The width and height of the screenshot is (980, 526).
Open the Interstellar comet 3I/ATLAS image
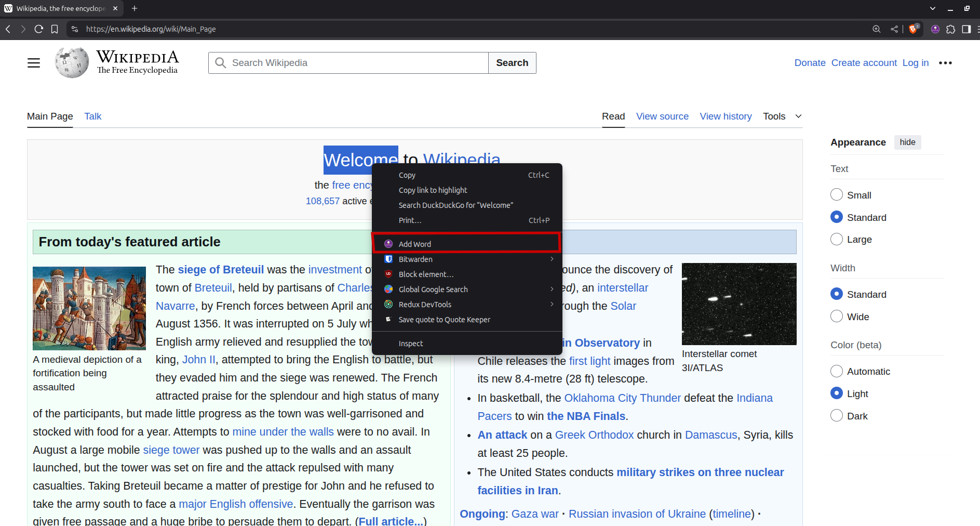[x=739, y=304]
